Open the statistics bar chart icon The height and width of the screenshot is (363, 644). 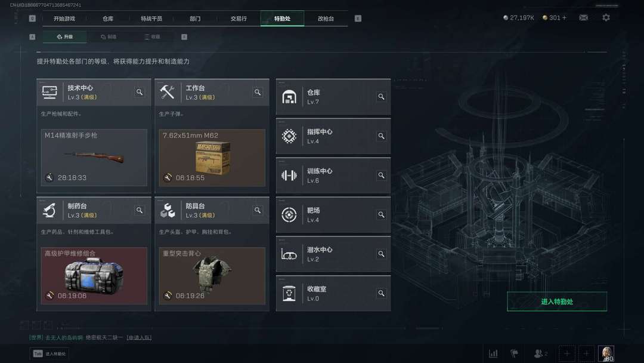point(493,353)
